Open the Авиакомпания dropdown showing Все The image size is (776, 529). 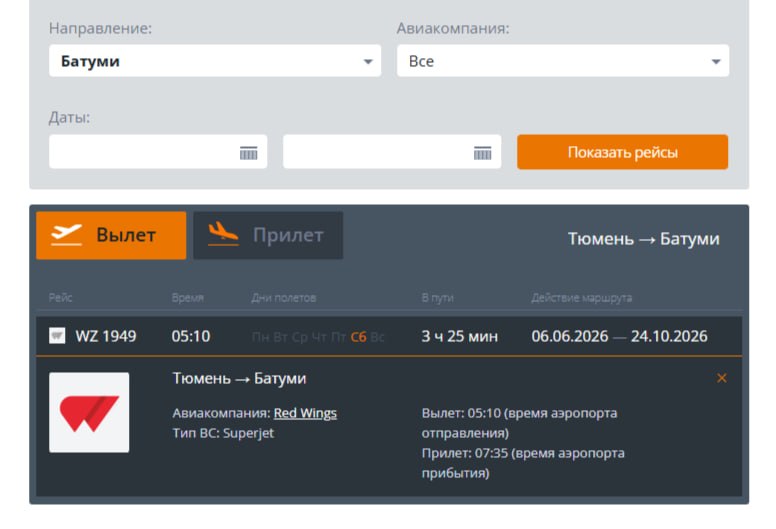563,61
